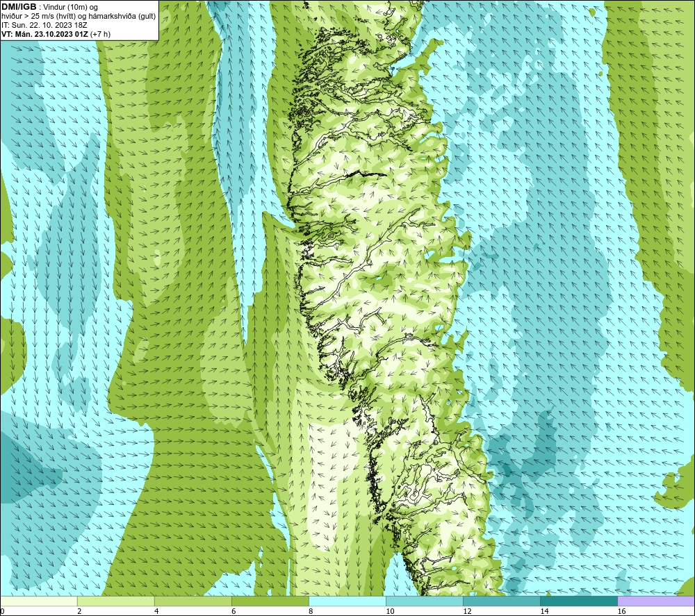Click the light green 2–4 colour bar segment
Screen dimensions: 695x616
click(115, 601)
